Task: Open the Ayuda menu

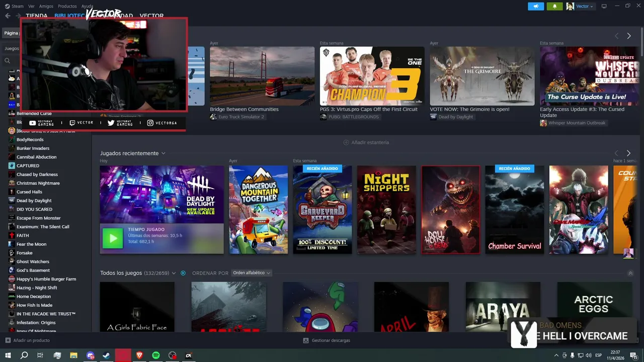Action: tap(87, 6)
